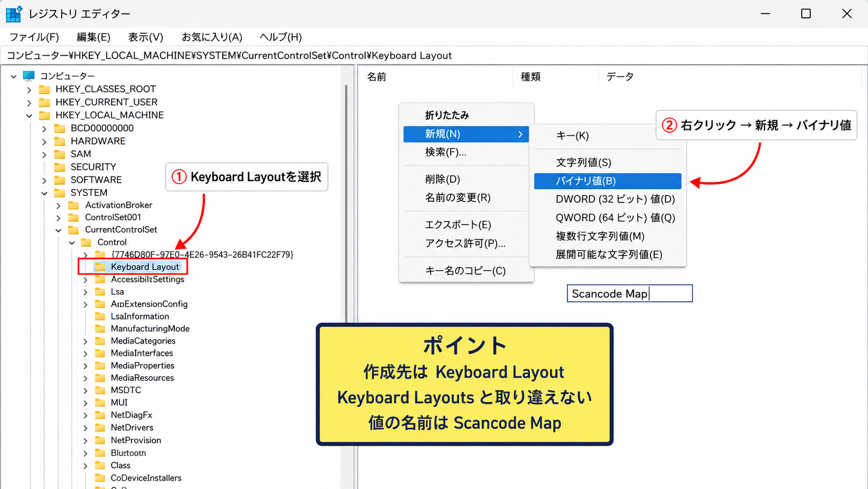Expand the ControlSet001 key
Viewport: 868px width, 489px height.
[59, 218]
